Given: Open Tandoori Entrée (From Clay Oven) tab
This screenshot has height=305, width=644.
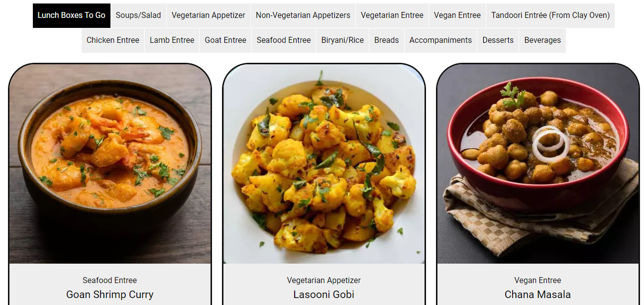Looking at the screenshot, I should pyautogui.click(x=550, y=15).
